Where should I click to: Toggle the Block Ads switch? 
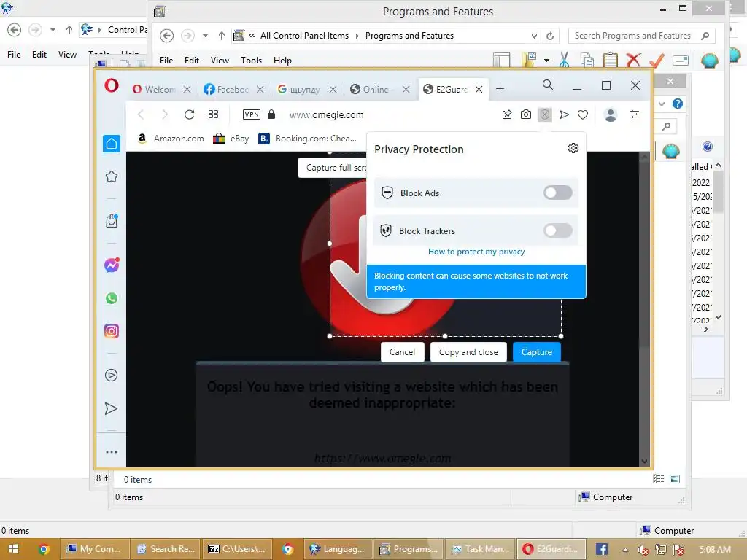pos(558,192)
